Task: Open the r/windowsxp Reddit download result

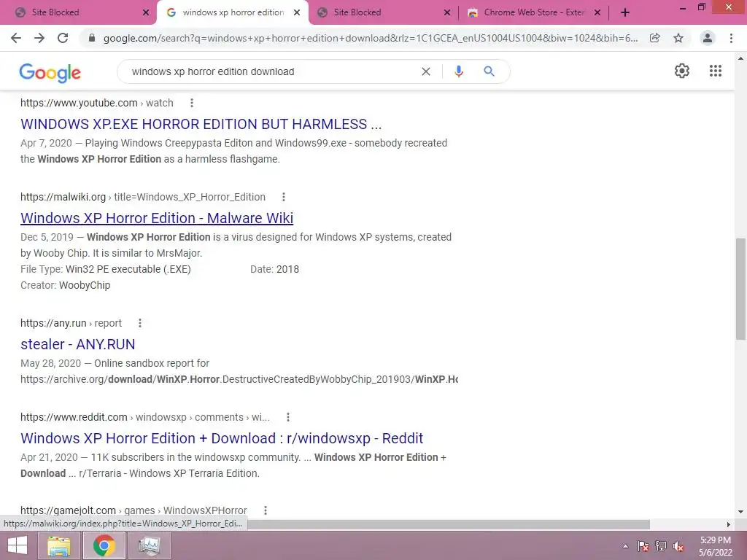Action: click(x=222, y=438)
